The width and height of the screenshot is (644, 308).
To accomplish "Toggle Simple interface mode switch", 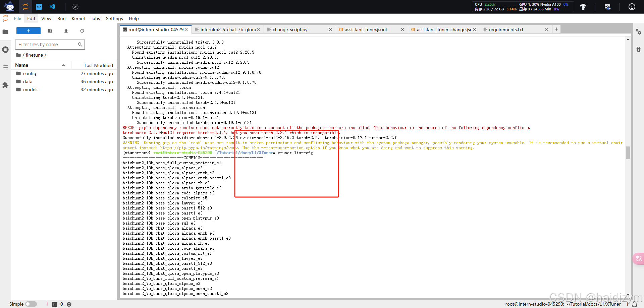I will click(31, 304).
